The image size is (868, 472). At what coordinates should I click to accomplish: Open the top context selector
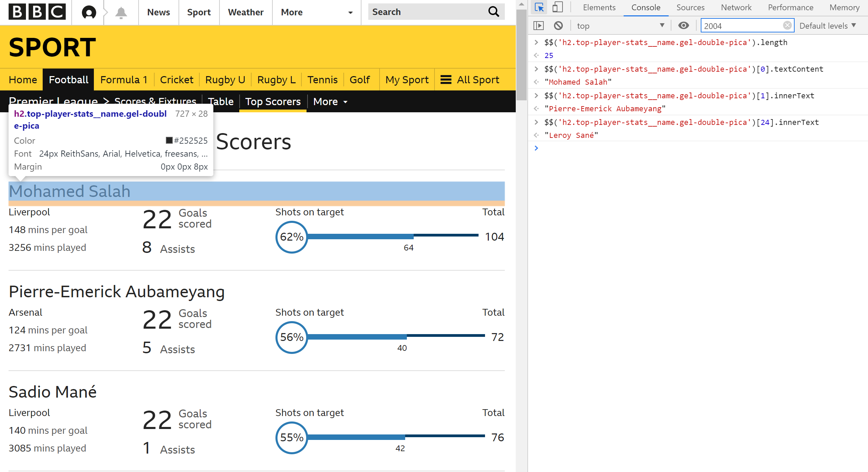pos(620,26)
